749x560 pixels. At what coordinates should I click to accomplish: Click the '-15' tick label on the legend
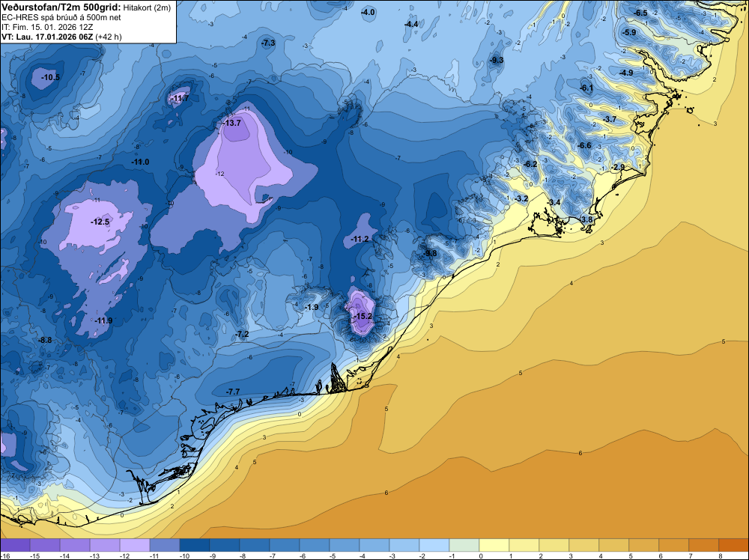point(34,556)
